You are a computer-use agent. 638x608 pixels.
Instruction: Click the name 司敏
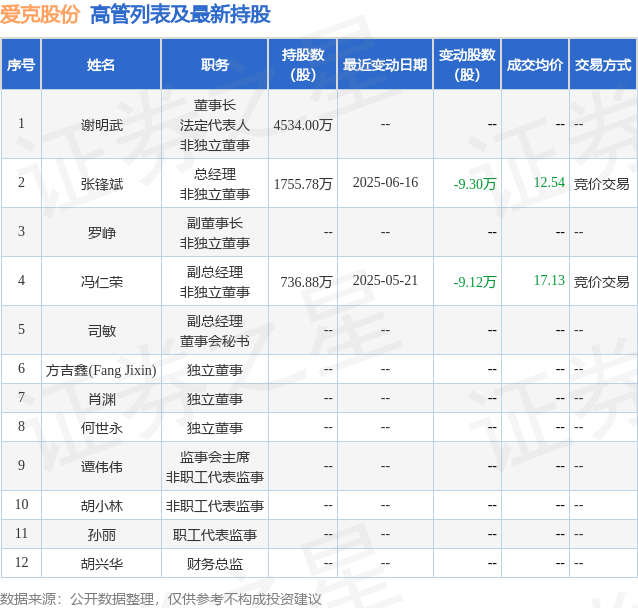102,330
